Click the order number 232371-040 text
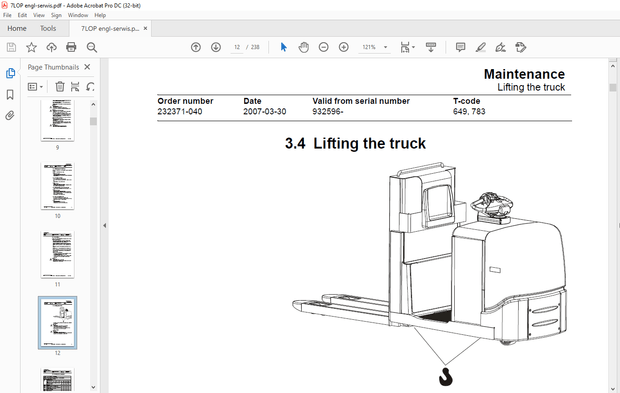The image size is (620, 393). [x=180, y=111]
